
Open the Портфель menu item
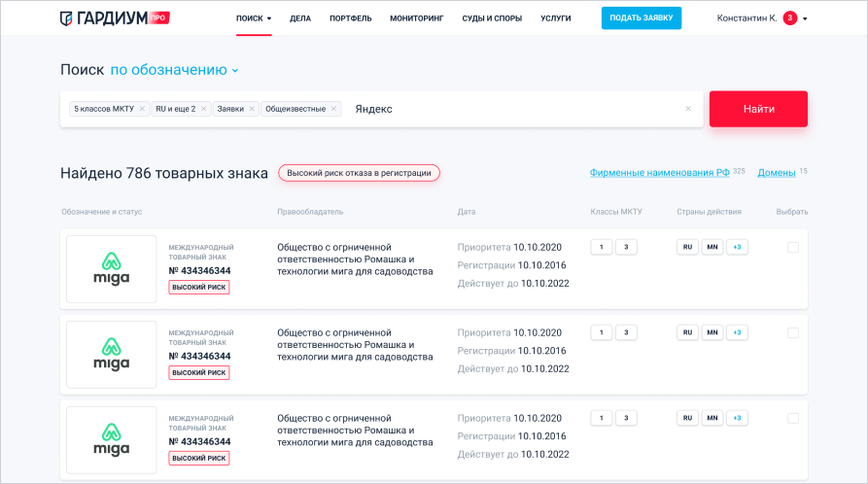coord(350,18)
